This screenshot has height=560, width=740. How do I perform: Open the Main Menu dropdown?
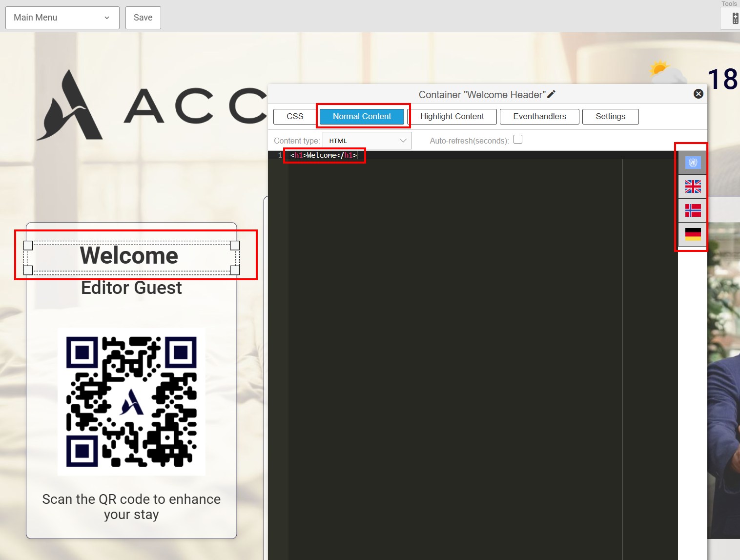(62, 18)
